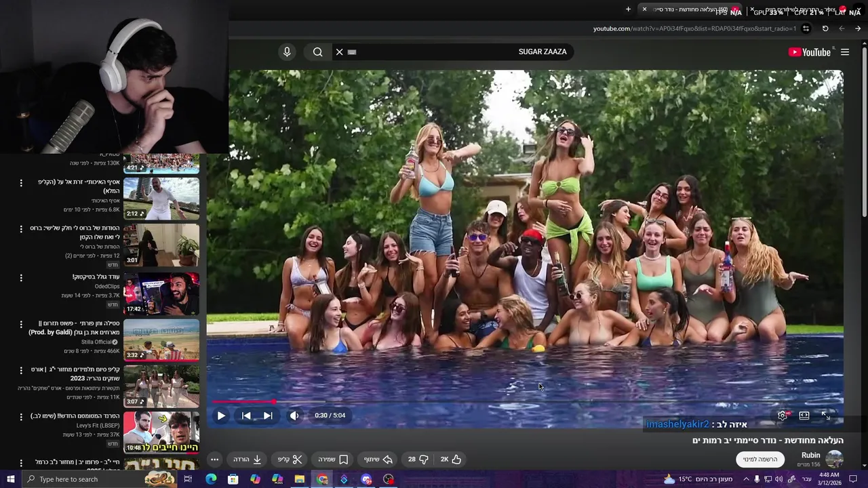Open video title עודד גולד בטיקטוק
The image size is (868, 488).
(x=96, y=277)
